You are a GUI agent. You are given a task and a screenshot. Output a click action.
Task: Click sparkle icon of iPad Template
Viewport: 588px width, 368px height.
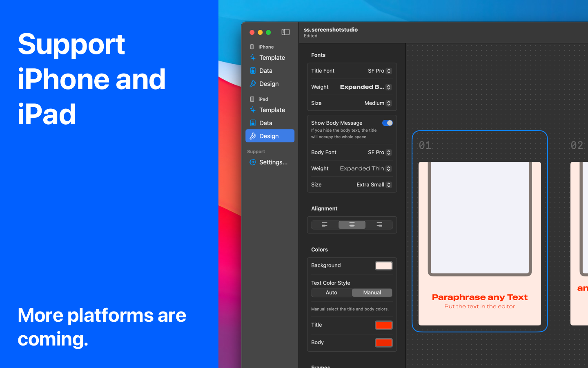(253, 110)
